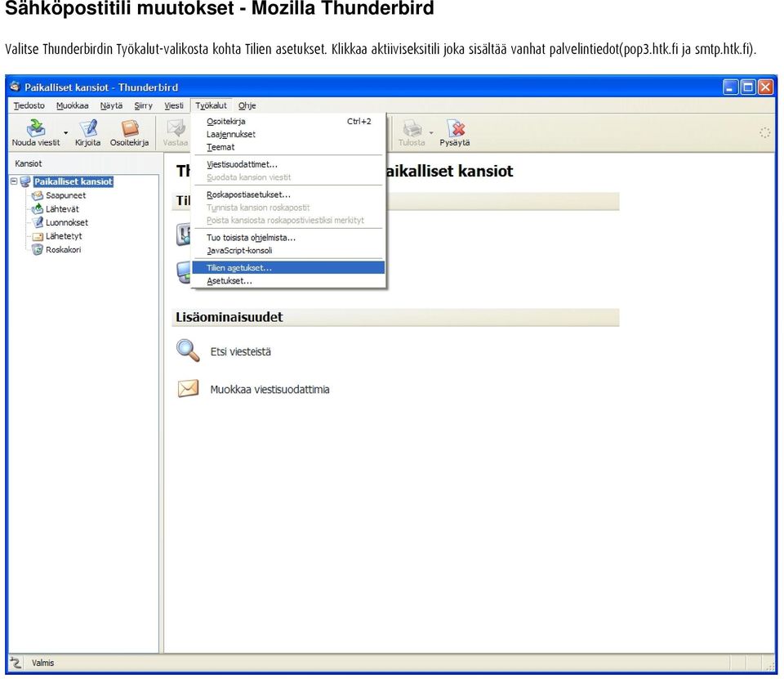Screen dimensions: 784x679
Task: Select Asetukset... menu entry
Action: tap(288, 281)
